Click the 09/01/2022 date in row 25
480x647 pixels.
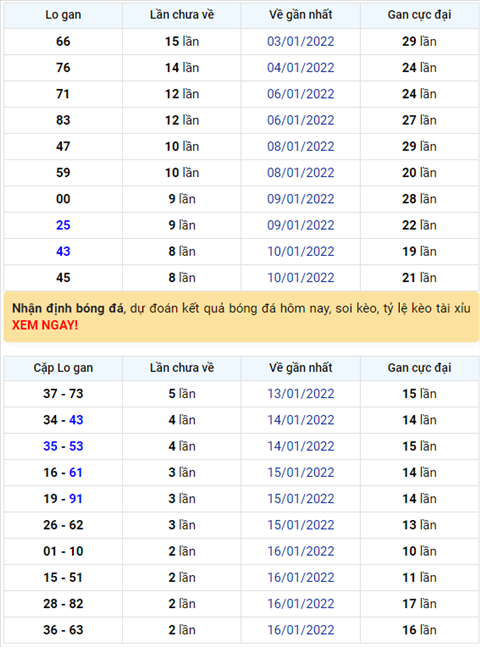point(300,225)
